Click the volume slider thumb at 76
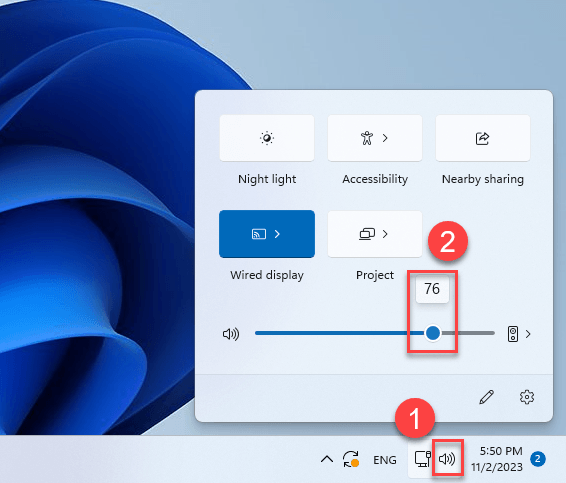 point(433,333)
